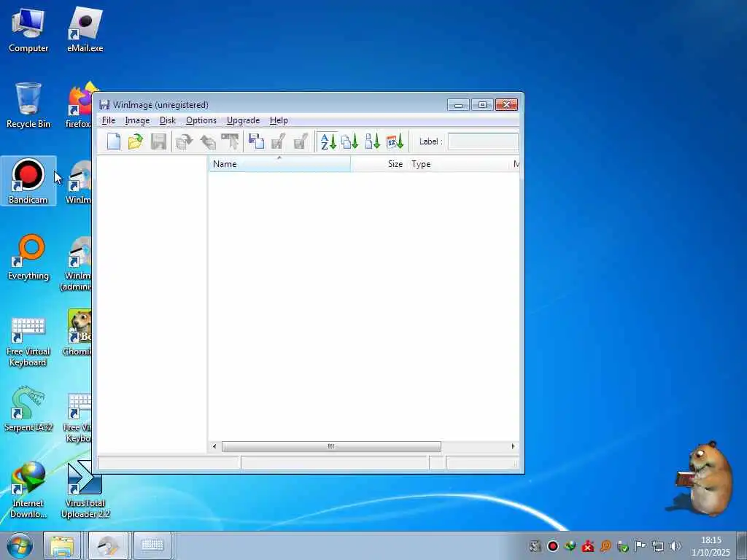Click the Bandicam record tray icon

553,546
